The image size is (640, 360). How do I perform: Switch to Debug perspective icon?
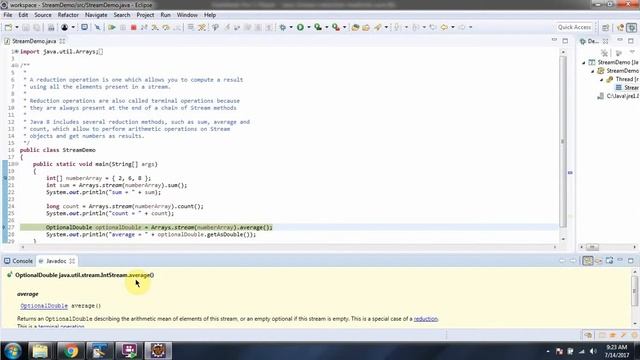[x=631, y=27]
